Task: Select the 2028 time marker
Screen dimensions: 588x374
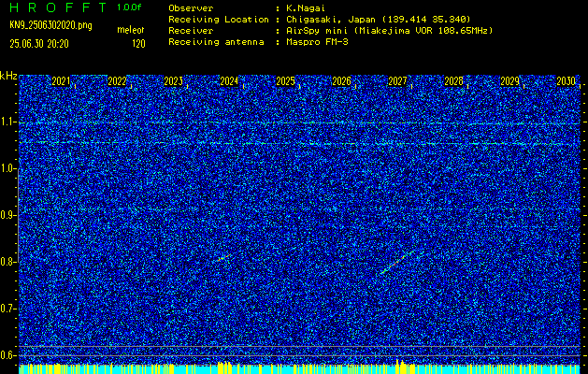Action: click(453, 81)
